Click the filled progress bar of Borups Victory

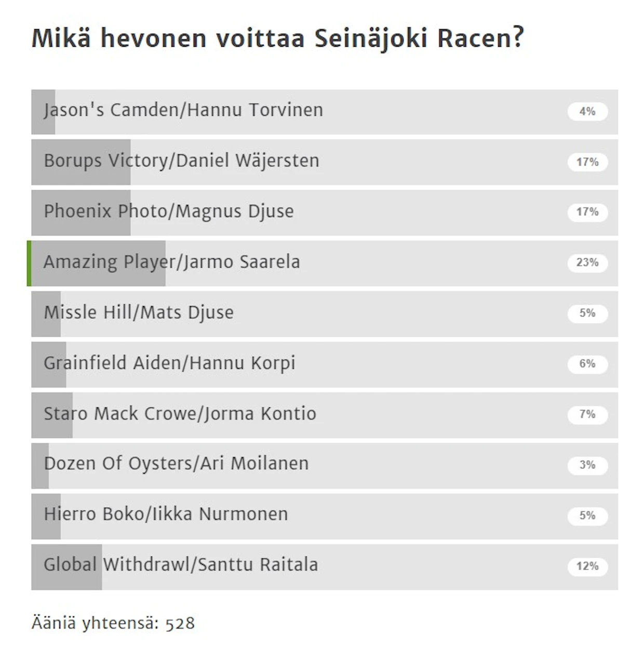tap(81, 162)
